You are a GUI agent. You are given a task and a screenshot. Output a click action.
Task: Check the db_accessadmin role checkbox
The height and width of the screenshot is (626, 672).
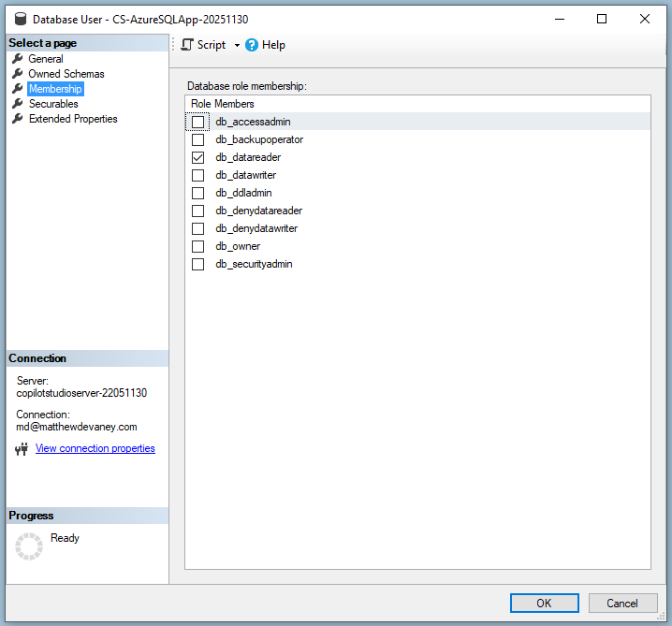click(197, 122)
